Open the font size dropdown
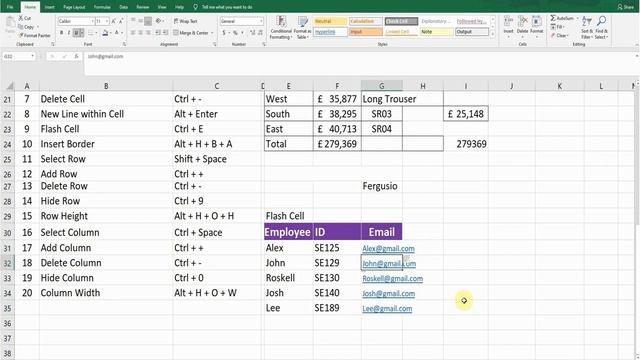The image size is (640, 360). (107, 21)
